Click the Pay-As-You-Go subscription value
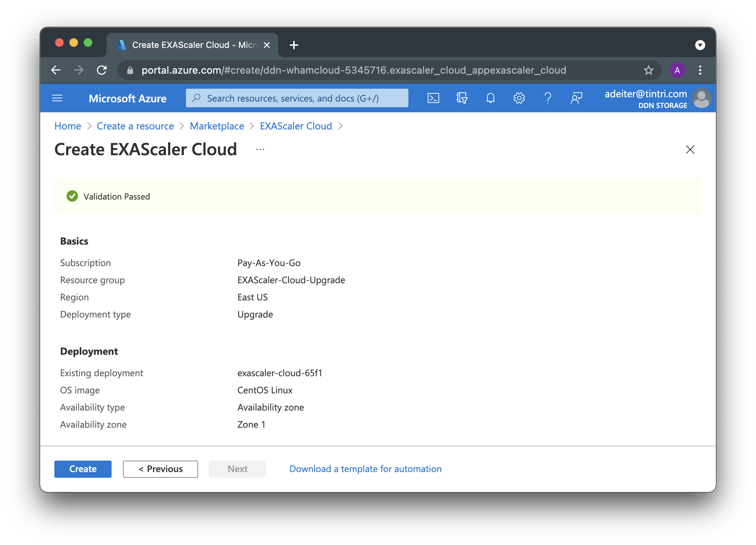The width and height of the screenshot is (756, 545). tap(269, 263)
